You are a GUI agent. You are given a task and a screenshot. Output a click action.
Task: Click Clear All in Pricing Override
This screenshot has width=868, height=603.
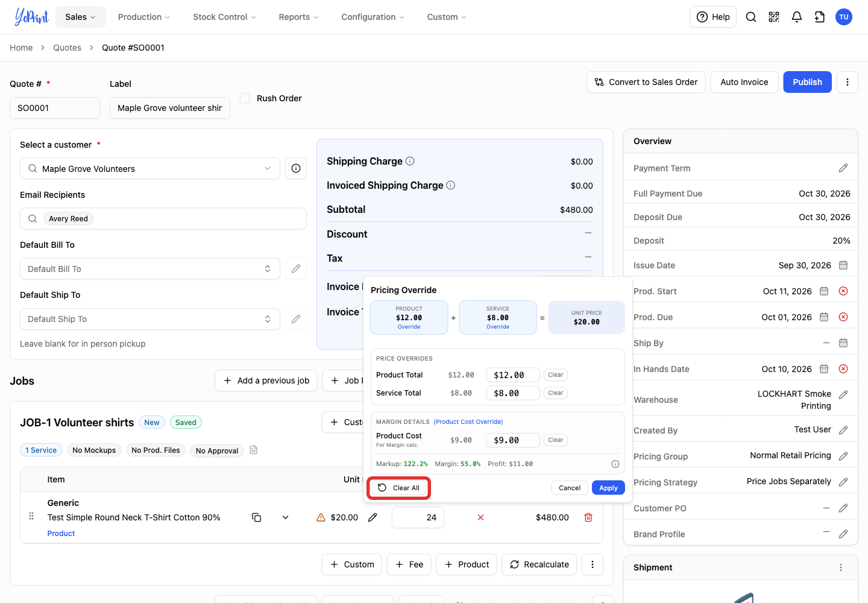[399, 488]
